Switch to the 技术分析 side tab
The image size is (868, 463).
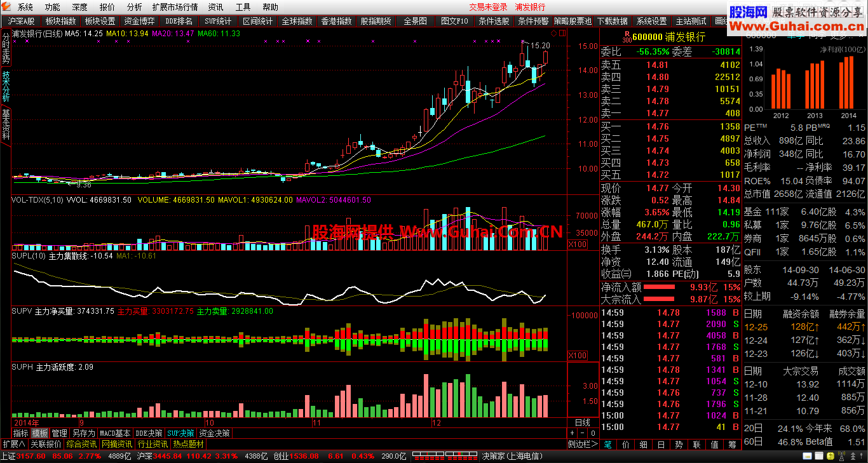point(6,86)
